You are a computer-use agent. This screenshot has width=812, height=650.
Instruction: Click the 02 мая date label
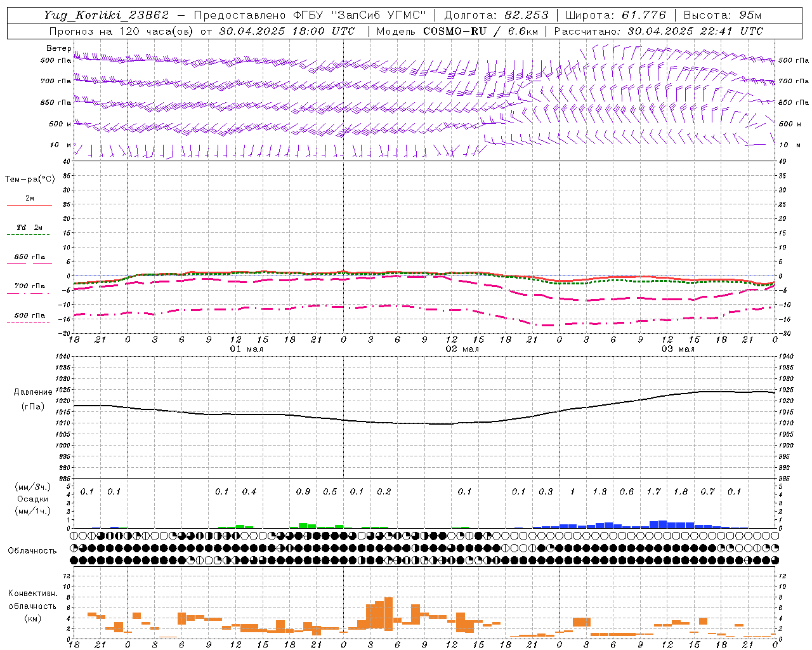coord(462,349)
